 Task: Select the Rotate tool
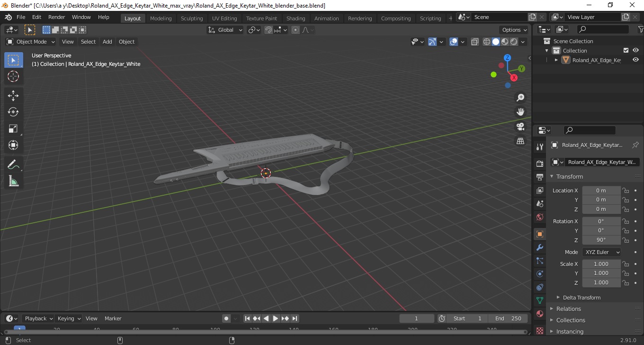click(13, 112)
